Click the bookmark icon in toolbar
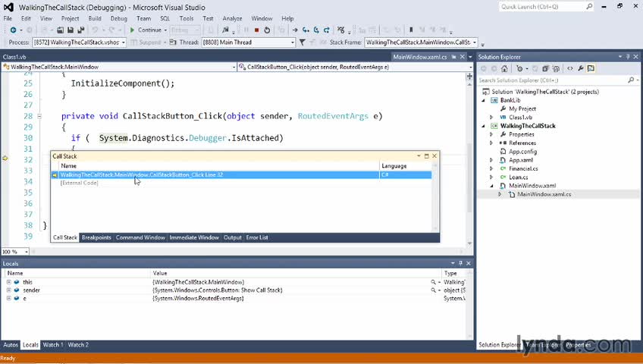Image resolution: width=643 pixels, height=364 pixels. tap(411, 30)
